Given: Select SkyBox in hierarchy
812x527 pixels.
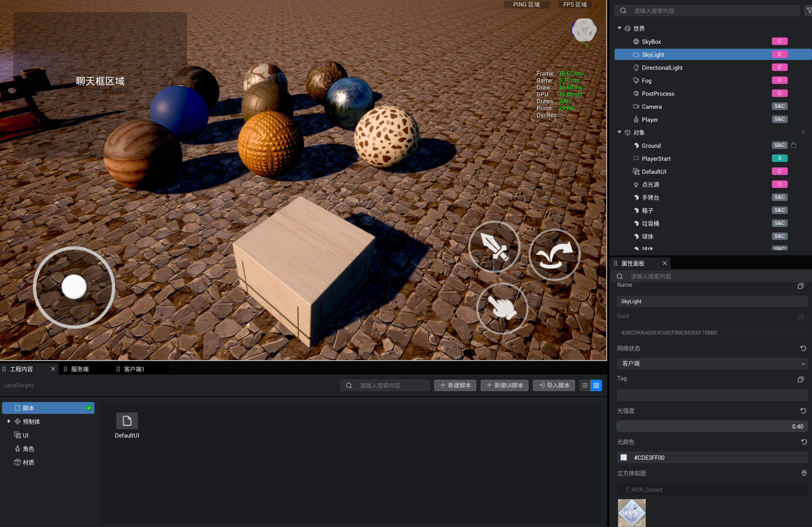Looking at the screenshot, I should coord(651,42).
